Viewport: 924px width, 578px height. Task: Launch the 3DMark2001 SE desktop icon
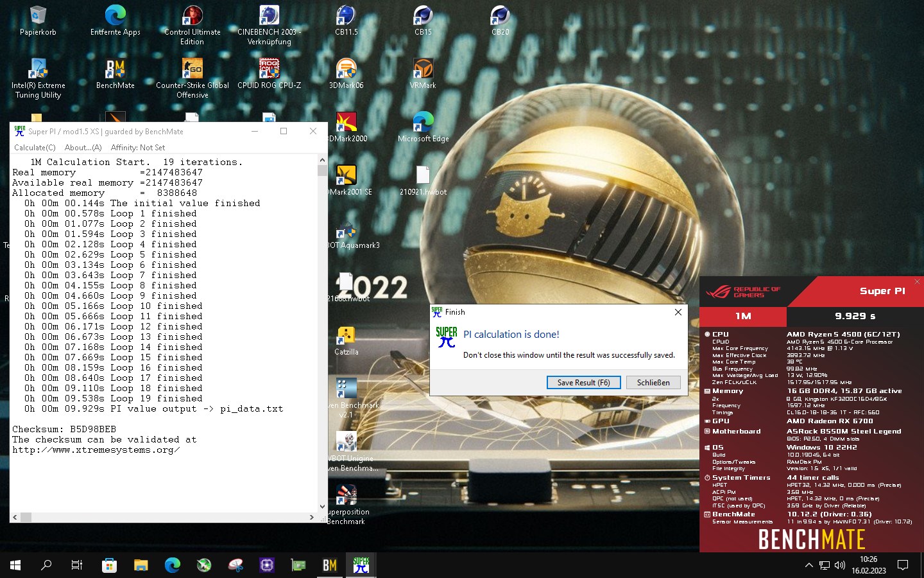348,180
